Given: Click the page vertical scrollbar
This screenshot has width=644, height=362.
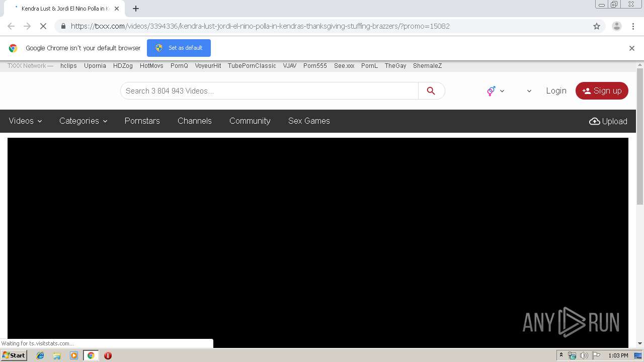Looking at the screenshot, I should [640, 136].
